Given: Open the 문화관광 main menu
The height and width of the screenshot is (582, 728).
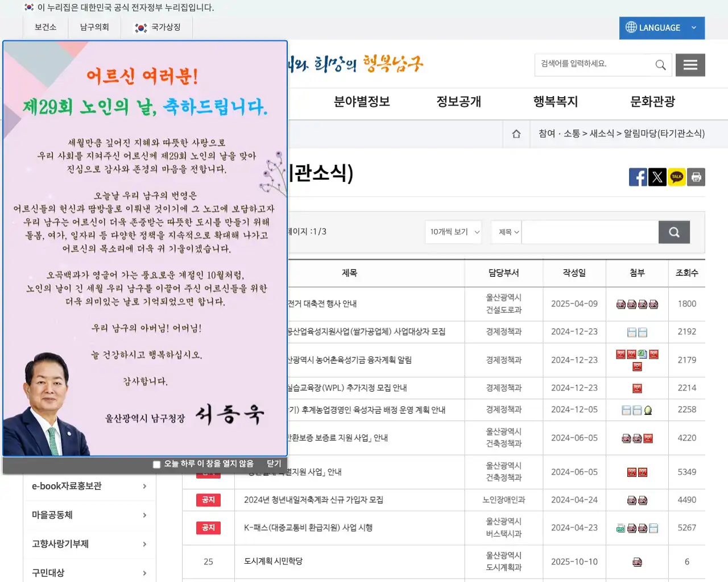Looking at the screenshot, I should coord(652,102).
